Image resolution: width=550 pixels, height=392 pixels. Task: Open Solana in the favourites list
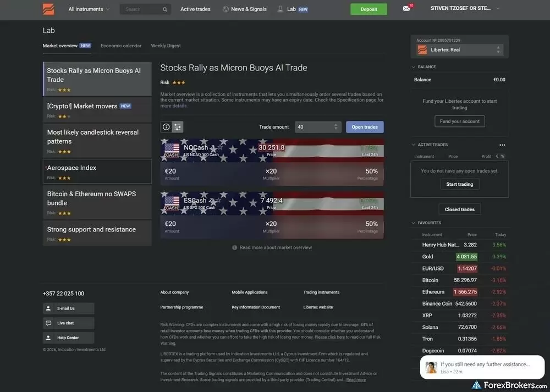point(459,327)
